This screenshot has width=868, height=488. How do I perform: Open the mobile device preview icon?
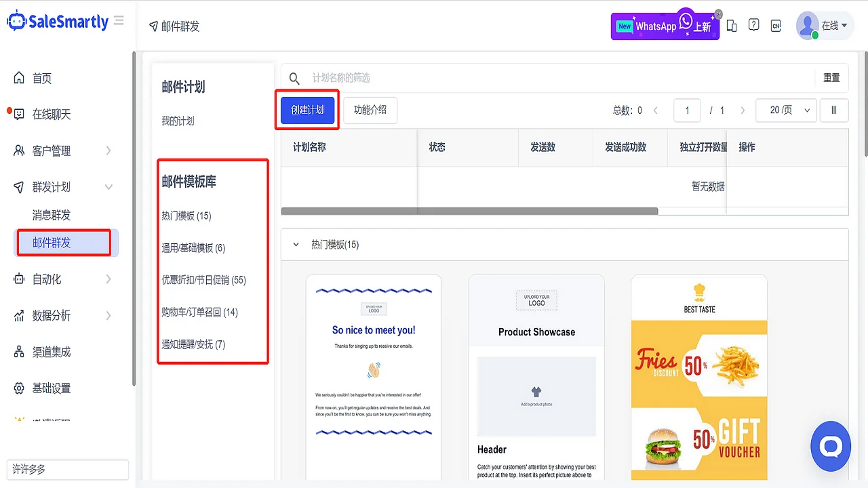[731, 24]
